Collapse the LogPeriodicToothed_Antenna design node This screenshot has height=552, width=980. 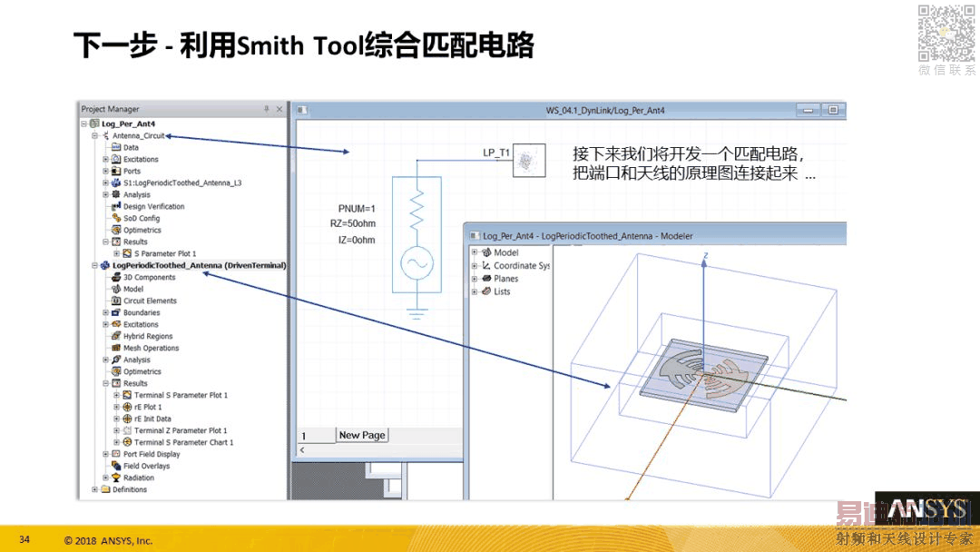click(x=94, y=266)
